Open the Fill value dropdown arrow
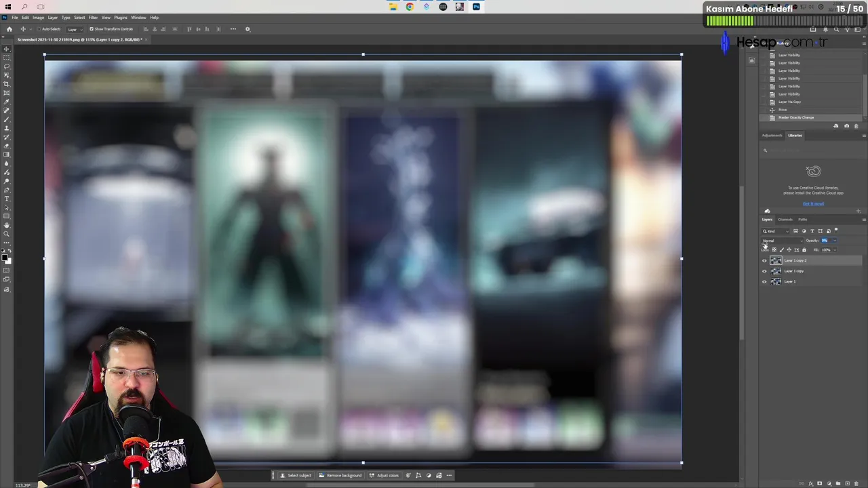This screenshot has height=488, width=868. pos(835,250)
